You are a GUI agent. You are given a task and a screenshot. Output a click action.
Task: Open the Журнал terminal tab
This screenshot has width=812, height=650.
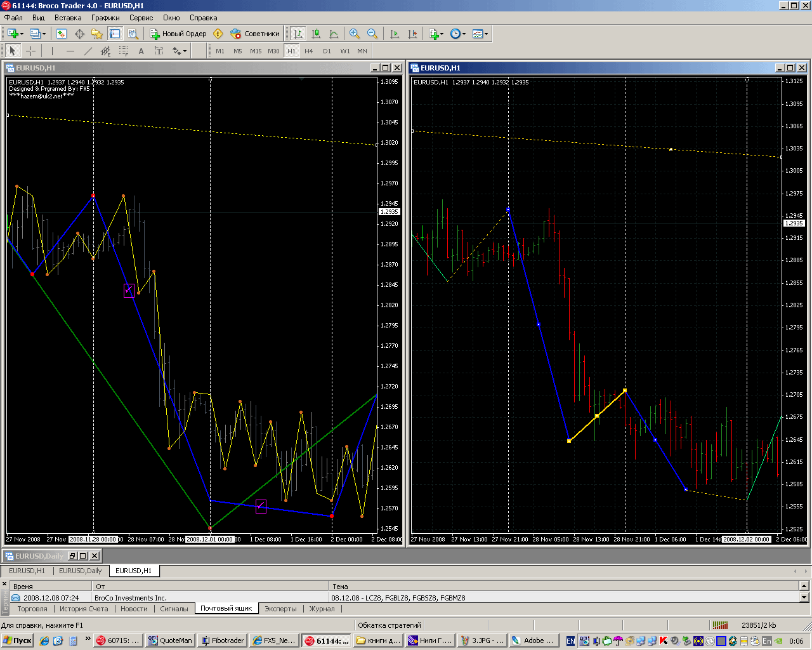[322, 609]
